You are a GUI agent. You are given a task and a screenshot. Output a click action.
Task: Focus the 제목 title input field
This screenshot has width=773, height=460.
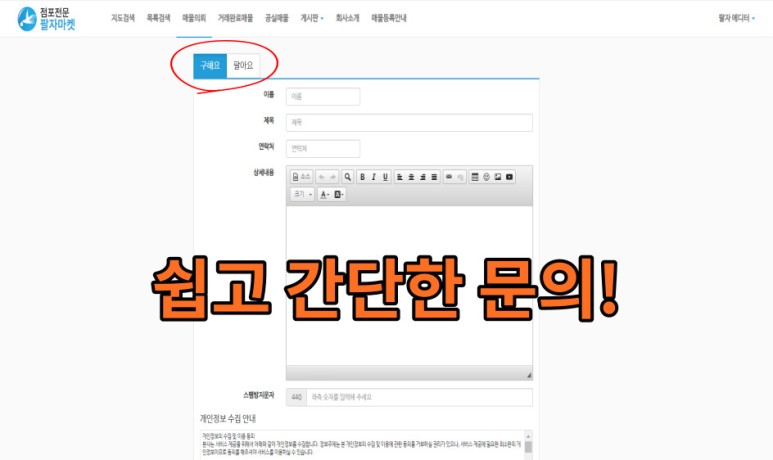coord(409,122)
